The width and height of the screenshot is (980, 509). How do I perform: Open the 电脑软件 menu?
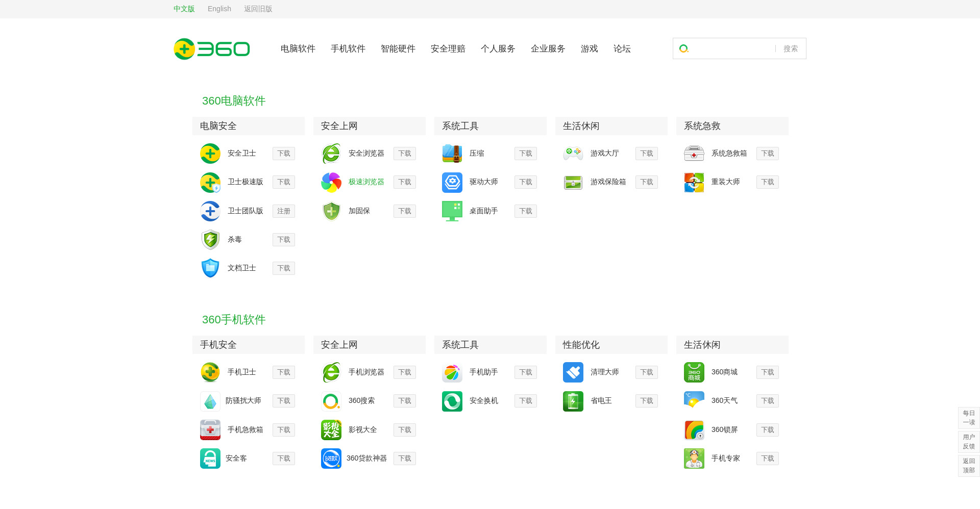[x=298, y=48]
